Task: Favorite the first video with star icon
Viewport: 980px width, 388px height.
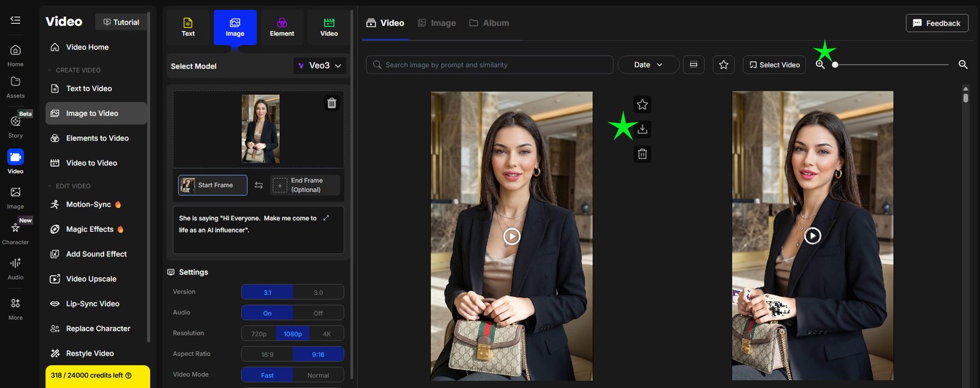Action: click(x=642, y=105)
